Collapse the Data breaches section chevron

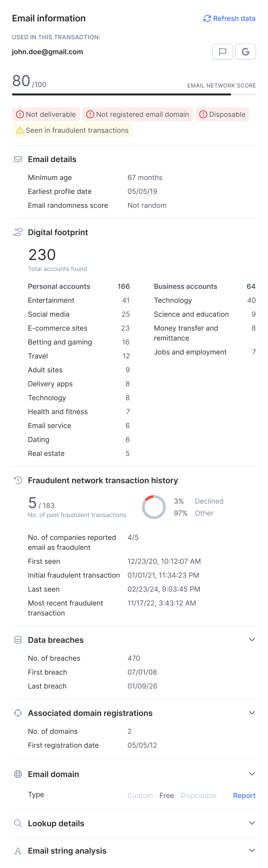click(x=252, y=639)
